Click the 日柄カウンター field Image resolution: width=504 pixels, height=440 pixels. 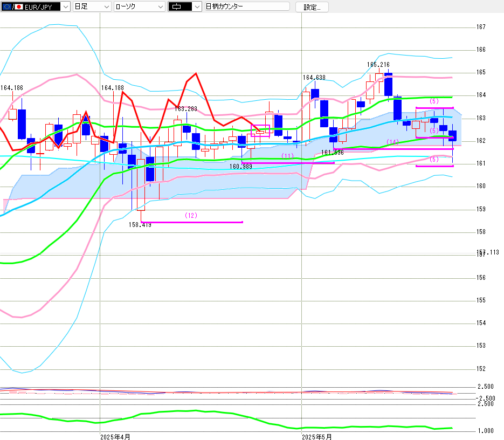coord(247,6)
